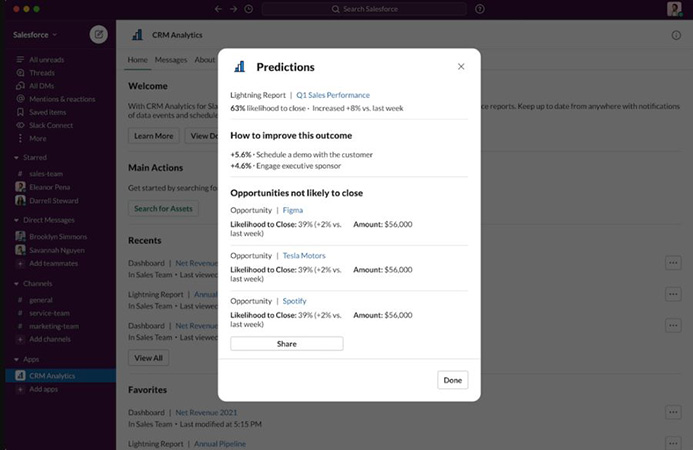
Task: Open the help question mark icon
Action: (x=480, y=9)
